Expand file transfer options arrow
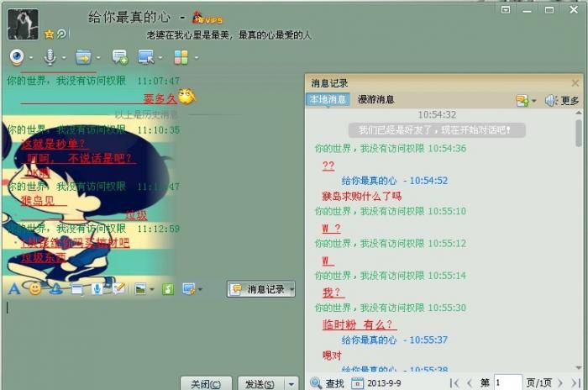 [x=98, y=58]
